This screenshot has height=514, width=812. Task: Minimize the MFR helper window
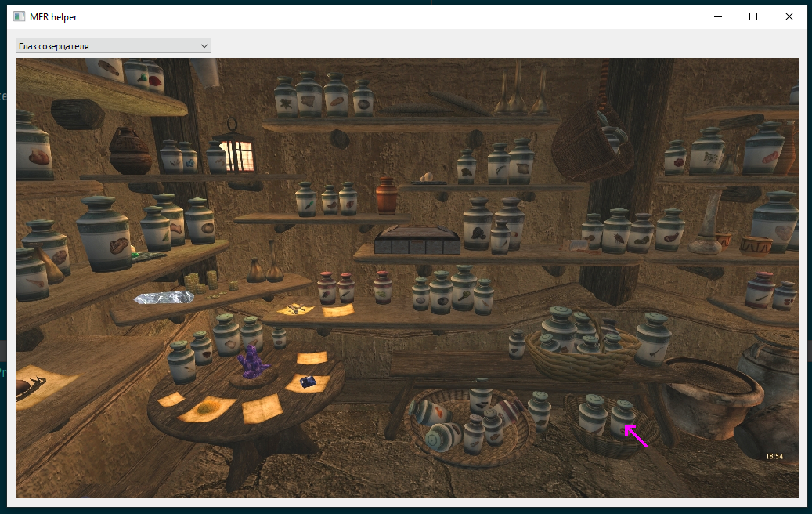(717, 16)
